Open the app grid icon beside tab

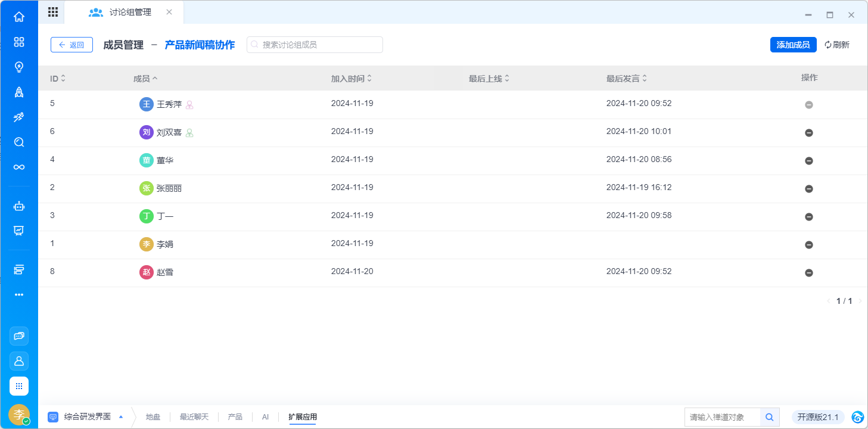tap(52, 12)
